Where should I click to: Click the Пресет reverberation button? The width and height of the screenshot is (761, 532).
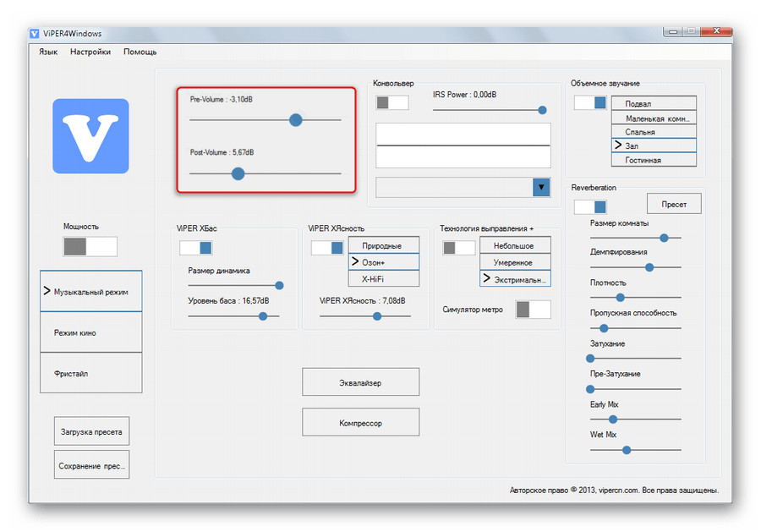coord(674,204)
